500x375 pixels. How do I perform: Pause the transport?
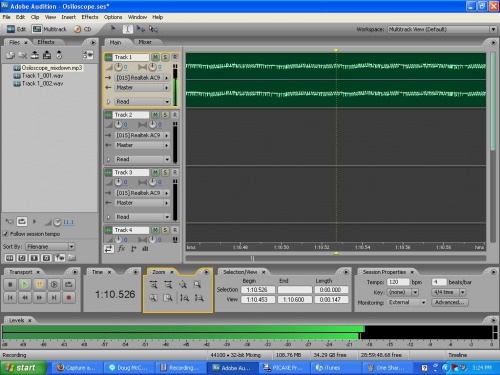(39, 284)
